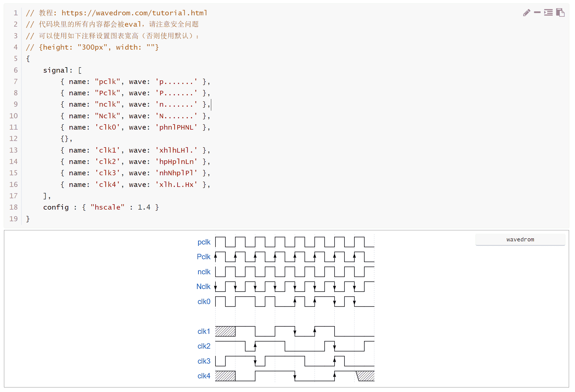
Task: Click the 'xlh.L.Hx' wave string
Action: (176, 185)
